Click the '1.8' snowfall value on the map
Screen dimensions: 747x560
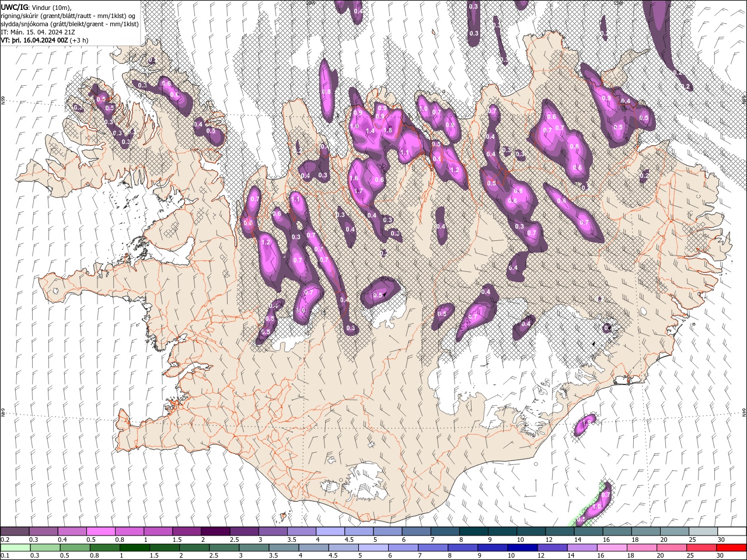pyautogui.click(x=388, y=130)
